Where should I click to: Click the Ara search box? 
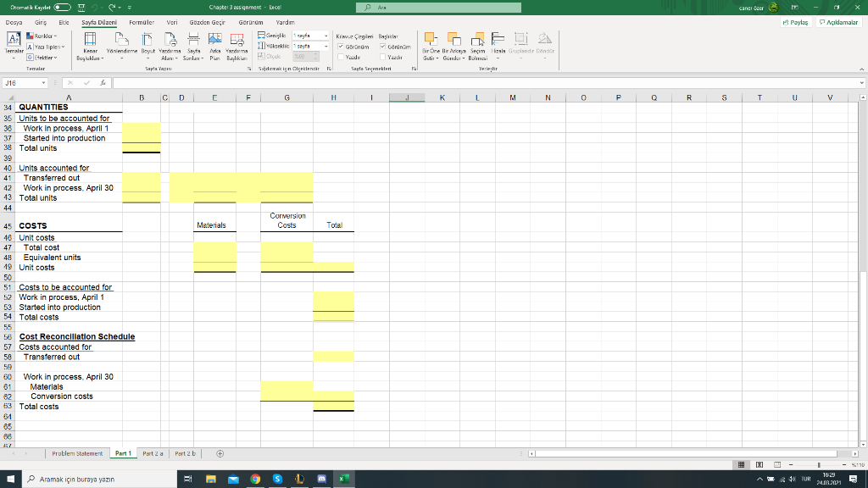pos(438,7)
